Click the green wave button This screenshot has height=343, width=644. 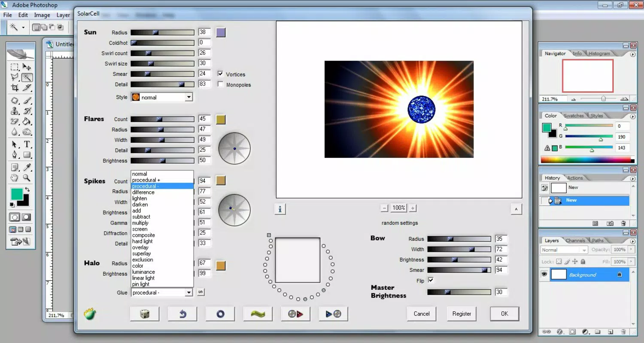[x=258, y=314]
